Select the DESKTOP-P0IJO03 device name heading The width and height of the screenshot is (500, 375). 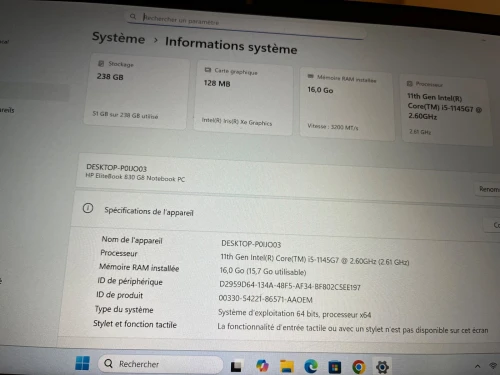point(116,168)
